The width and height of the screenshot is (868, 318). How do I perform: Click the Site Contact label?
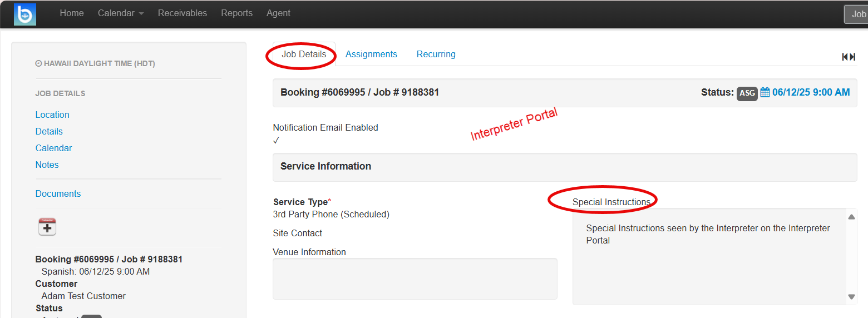click(298, 233)
